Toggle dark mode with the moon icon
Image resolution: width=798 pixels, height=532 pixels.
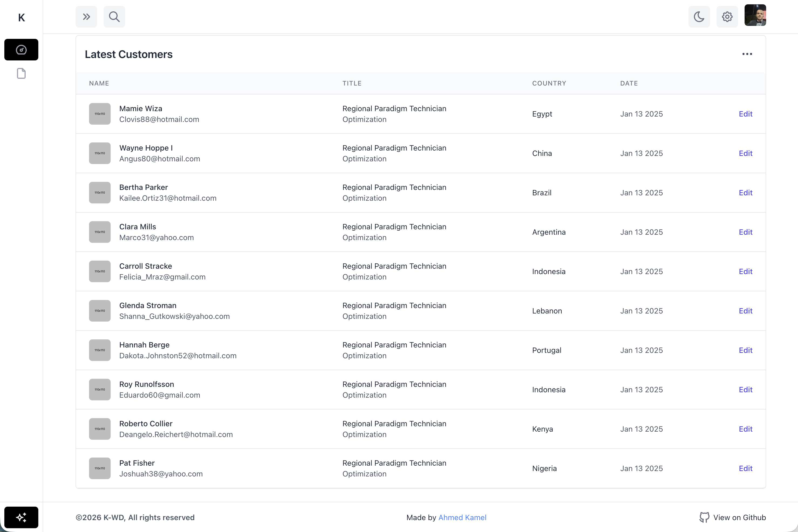pyautogui.click(x=699, y=17)
